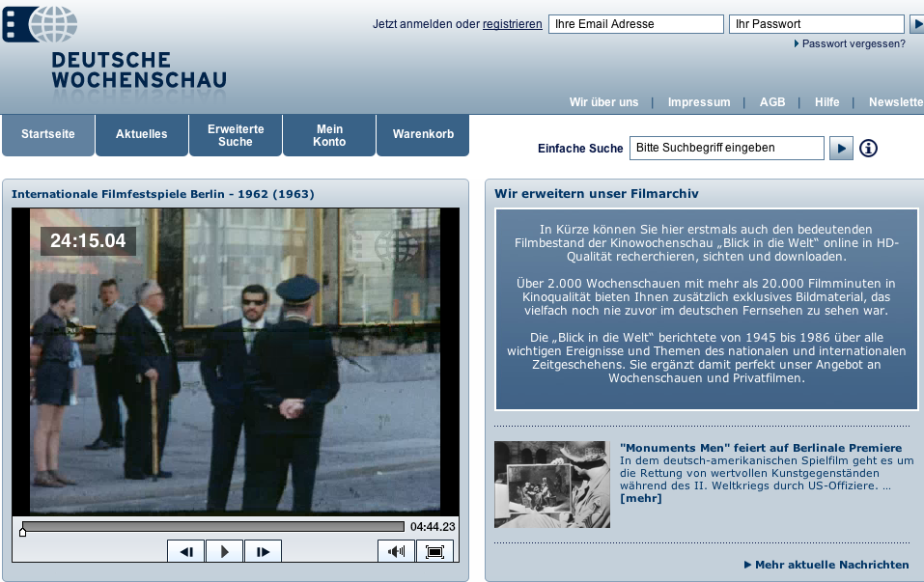Image resolution: width=924 pixels, height=582 pixels.
Task: Open search info icon
Action: 868,148
